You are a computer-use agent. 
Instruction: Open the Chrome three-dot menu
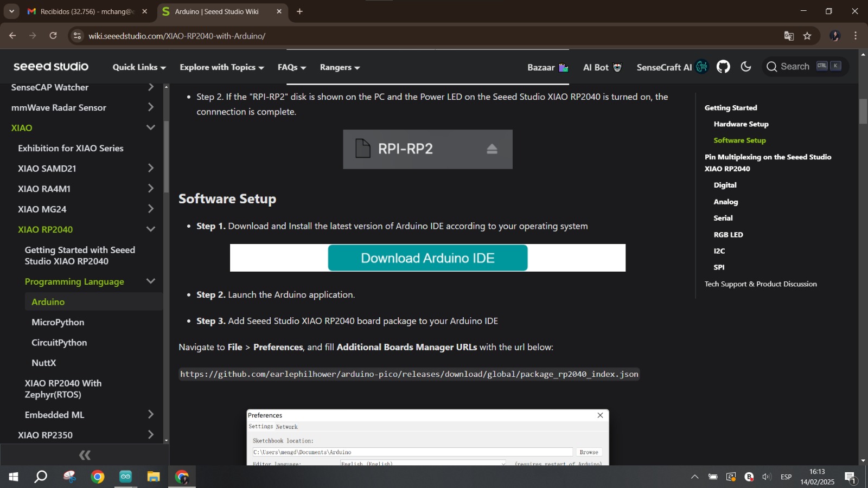click(x=856, y=36)
